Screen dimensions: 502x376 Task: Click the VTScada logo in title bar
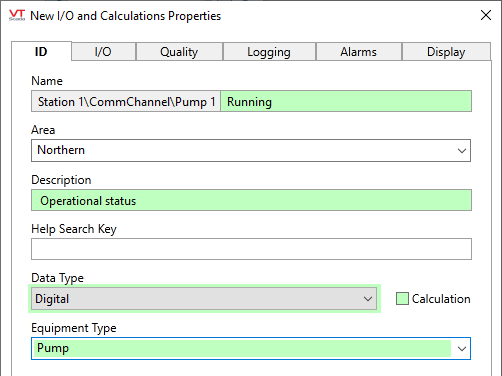pyautogui.click(x=17, y=15)
